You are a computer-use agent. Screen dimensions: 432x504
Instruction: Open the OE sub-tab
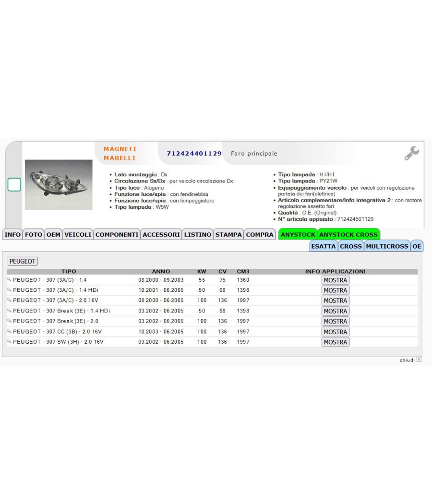[x=417, y=246]
